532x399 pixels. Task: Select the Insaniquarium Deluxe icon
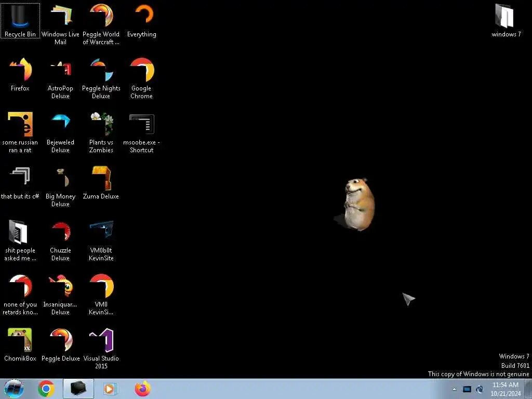coord(60,295)
